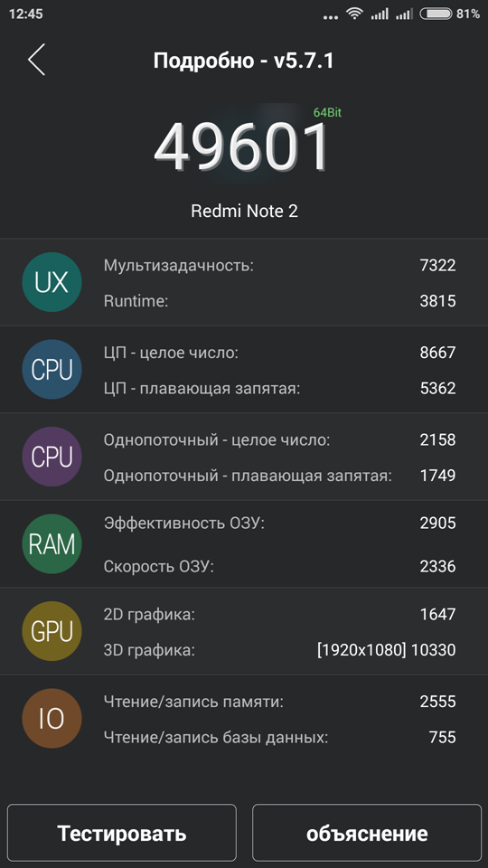Viewport: 488px width, 868px height.
Task: Select the purple CPU single-thread icon
Action: point(52,457)
